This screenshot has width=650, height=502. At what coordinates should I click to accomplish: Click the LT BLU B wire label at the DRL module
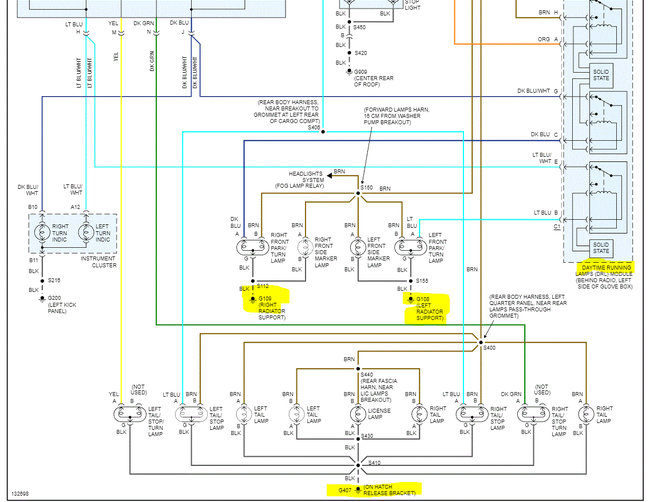546,213
